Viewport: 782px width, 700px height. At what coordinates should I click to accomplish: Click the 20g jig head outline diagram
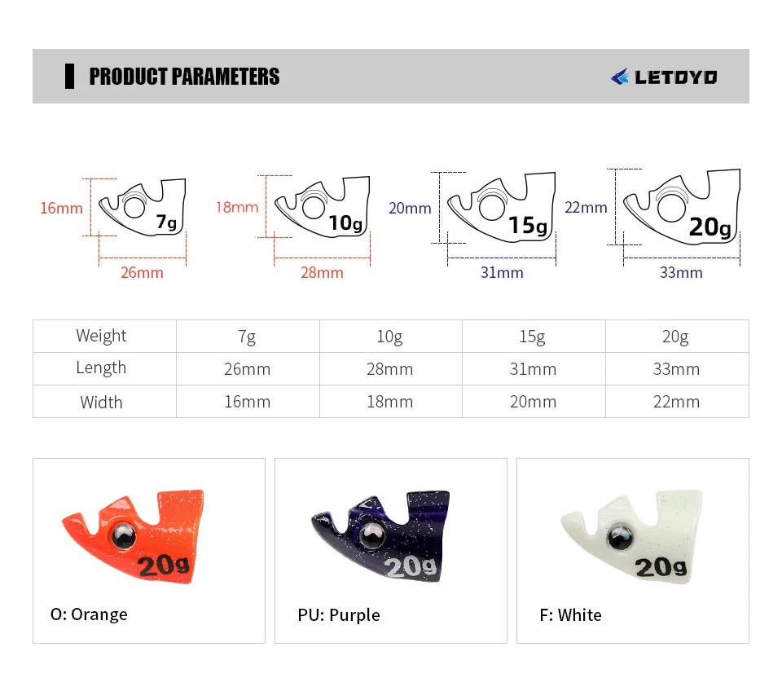click(682, 209)
